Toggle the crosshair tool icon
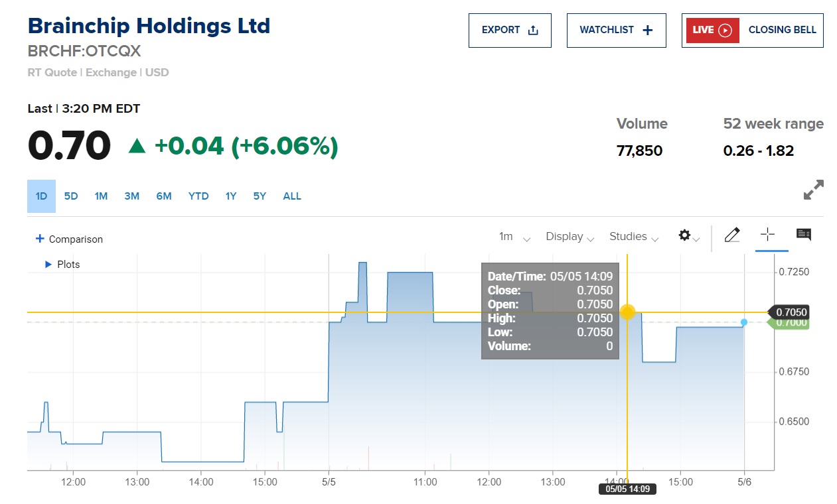The image size is (837, 504). pyautogui.click(x=767, y=235)
